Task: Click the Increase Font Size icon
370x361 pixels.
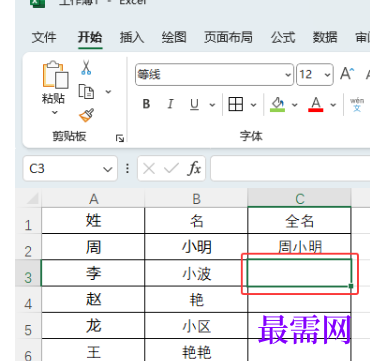Action: click(347, 74)
